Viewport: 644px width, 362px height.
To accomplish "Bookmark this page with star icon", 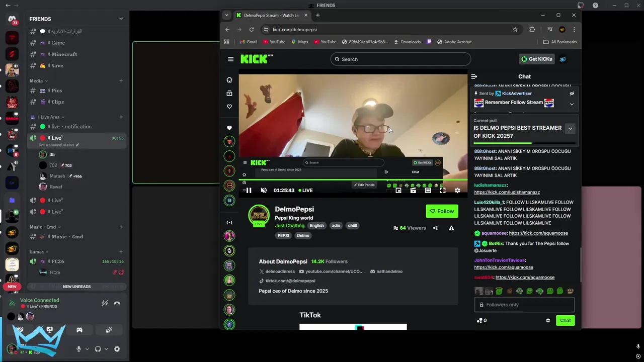I will click(x=515, y=30).
